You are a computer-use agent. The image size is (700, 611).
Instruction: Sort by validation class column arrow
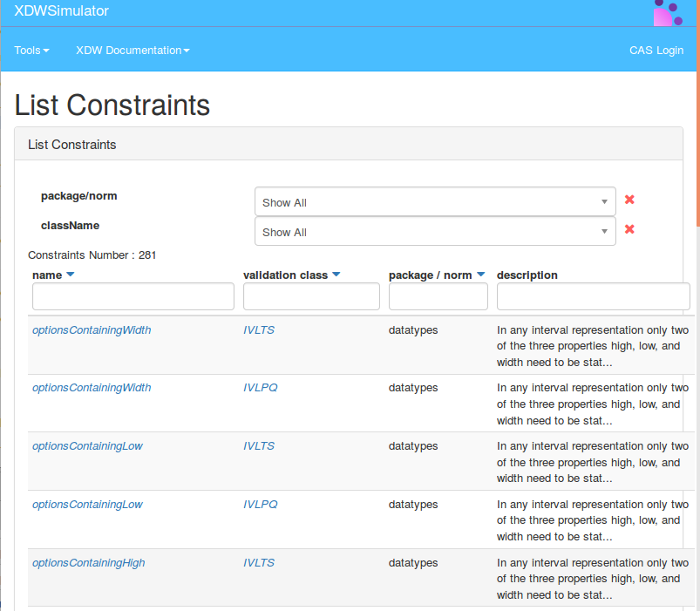tap(336, 275)
